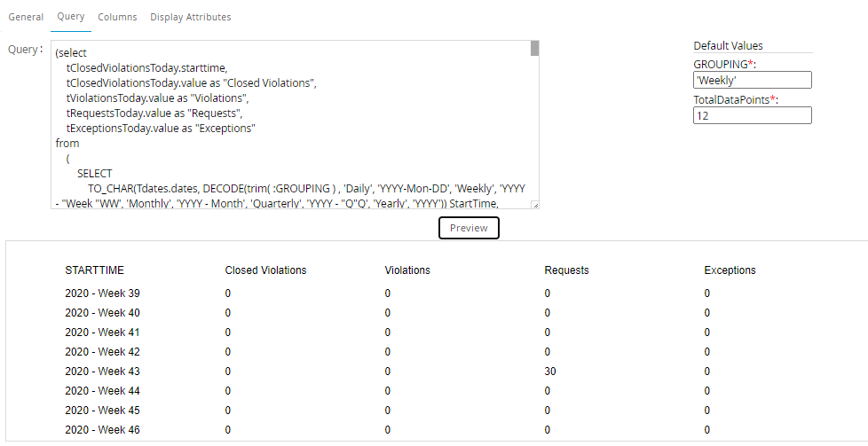Click the Exceptions column header
The height and width of the screenshot is (446, 868).
tap(730, 270)
